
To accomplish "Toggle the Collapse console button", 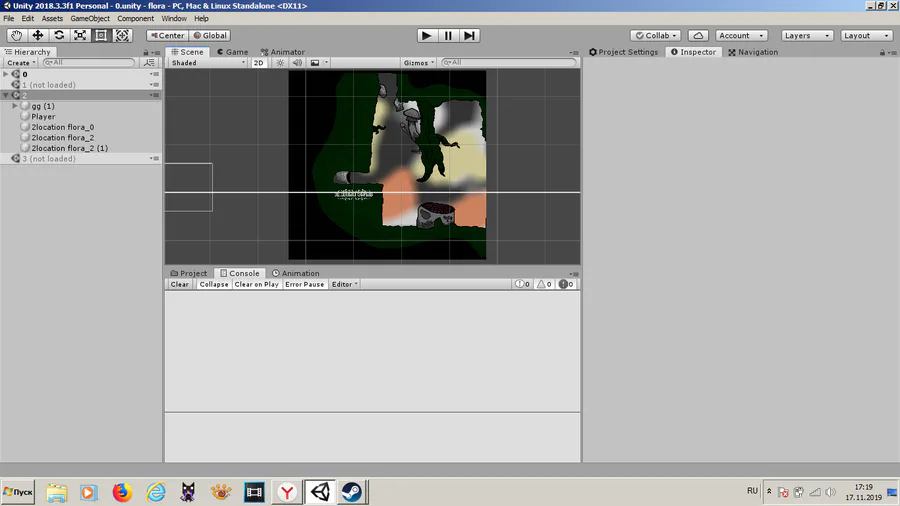I will point(214,284).
